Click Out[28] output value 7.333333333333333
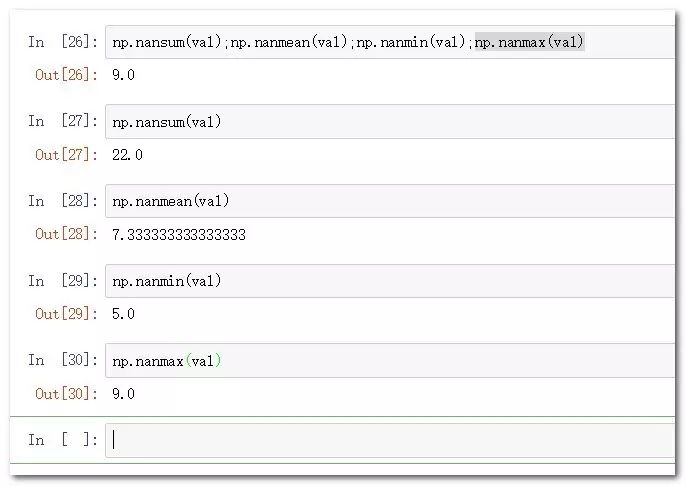 pyautogui.click(x=179, y=235)
